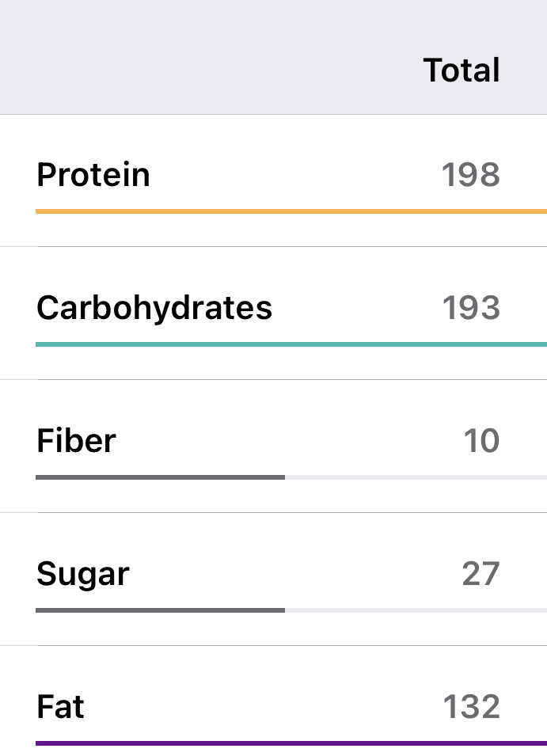This screenshot has width=547, height=756.
Task: Click the Protein total value 198
Action: 470,175
